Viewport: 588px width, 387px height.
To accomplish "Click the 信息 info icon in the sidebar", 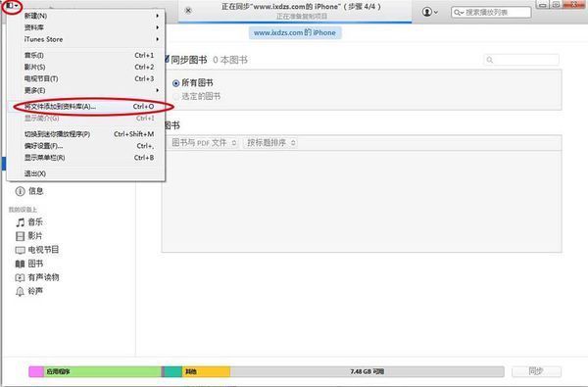I will 20,191.
